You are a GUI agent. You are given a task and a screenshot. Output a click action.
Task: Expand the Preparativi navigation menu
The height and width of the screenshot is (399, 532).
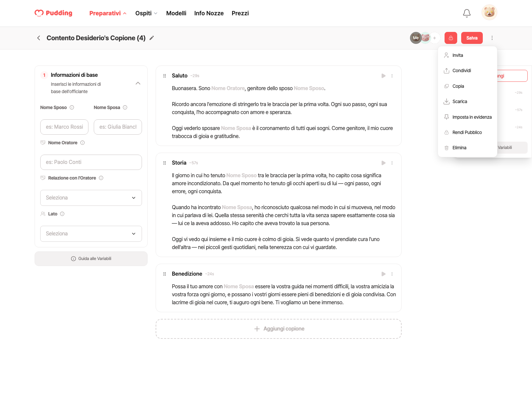point(108,13)
